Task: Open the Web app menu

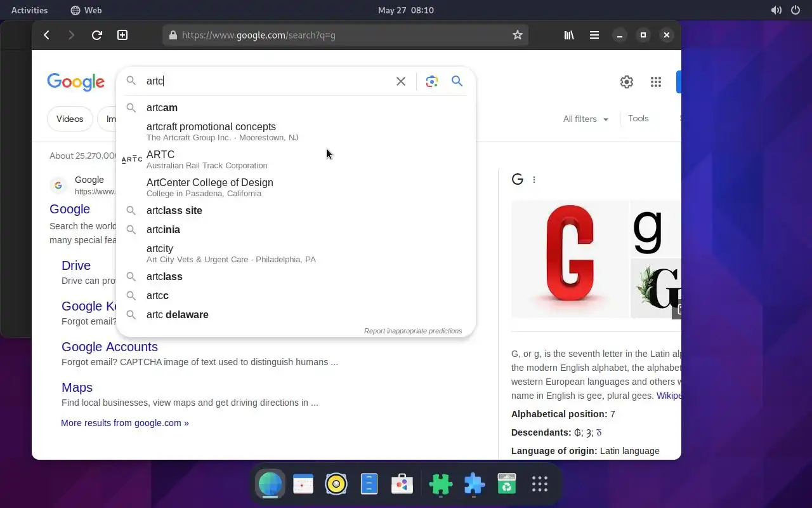Action: pos(86,10)
